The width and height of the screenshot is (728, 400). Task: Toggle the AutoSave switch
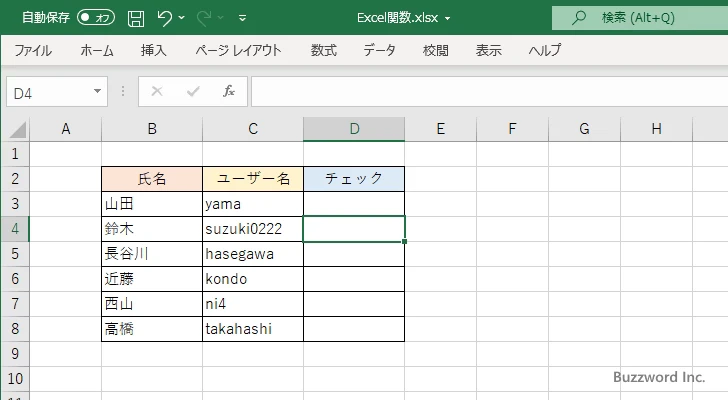tap(96, 18)
